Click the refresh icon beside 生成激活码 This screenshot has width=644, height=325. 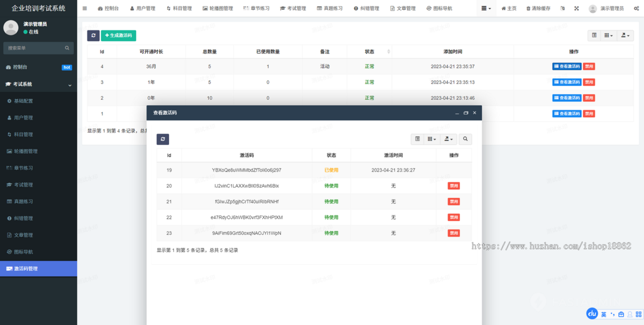[93, 35]
